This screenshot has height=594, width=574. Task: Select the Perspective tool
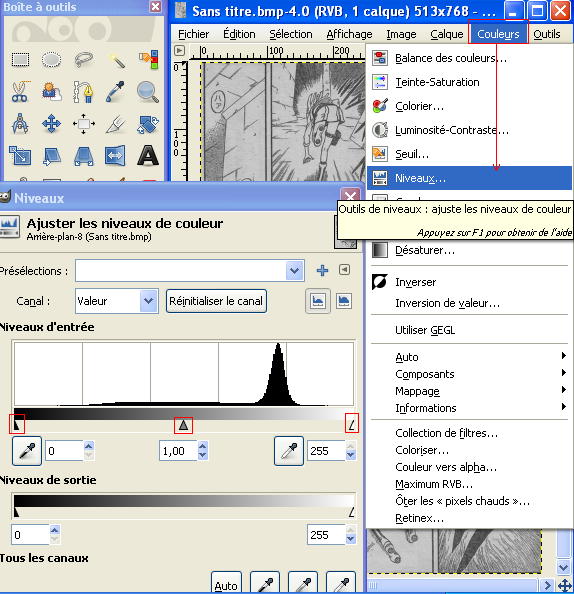[83, 155]
